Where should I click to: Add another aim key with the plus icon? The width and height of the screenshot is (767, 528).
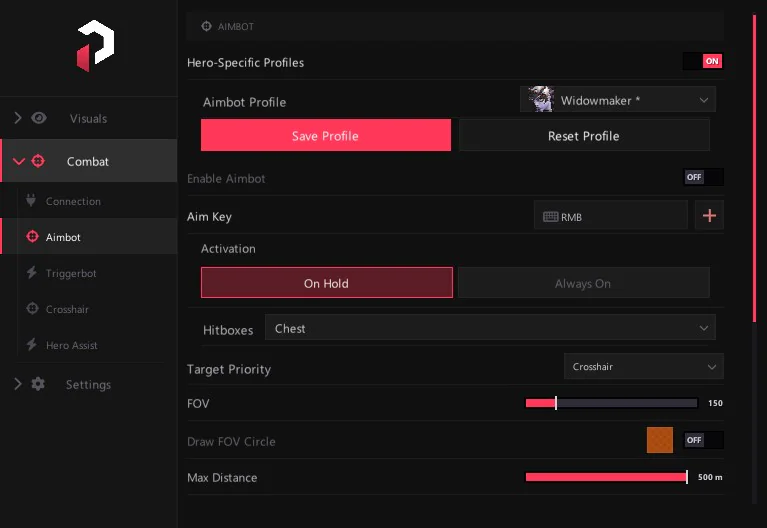(709, 215)
